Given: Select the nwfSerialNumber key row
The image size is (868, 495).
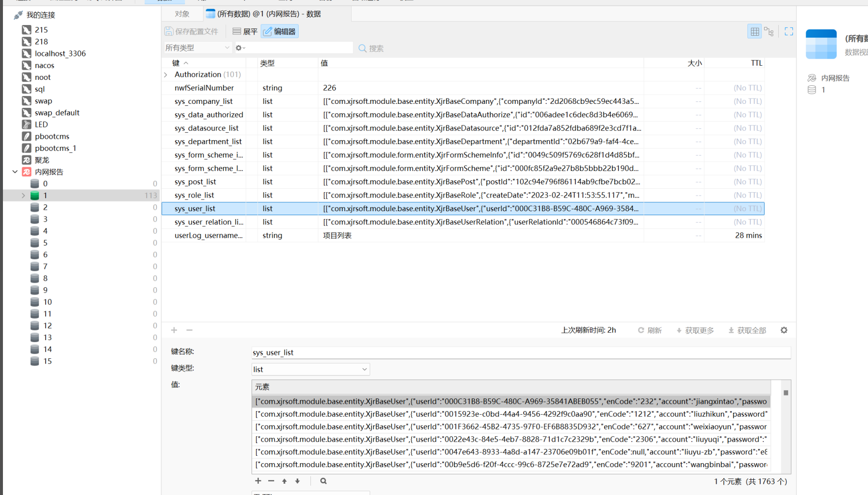Looking at the screenshot, I should click(463, 88).
